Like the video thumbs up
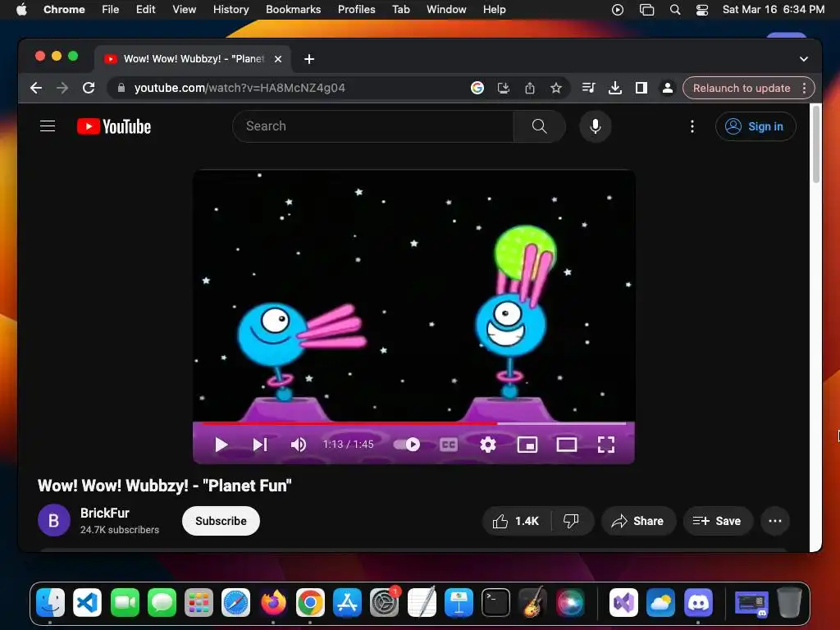 (x=516, y=521)
